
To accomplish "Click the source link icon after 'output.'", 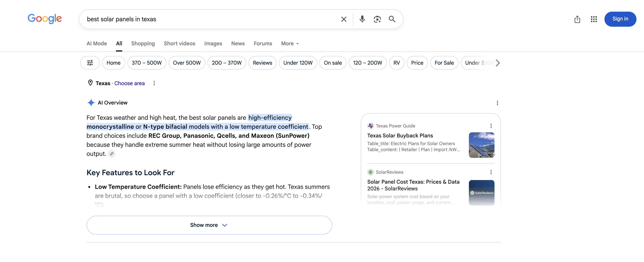I will click(x=112, y=154).
